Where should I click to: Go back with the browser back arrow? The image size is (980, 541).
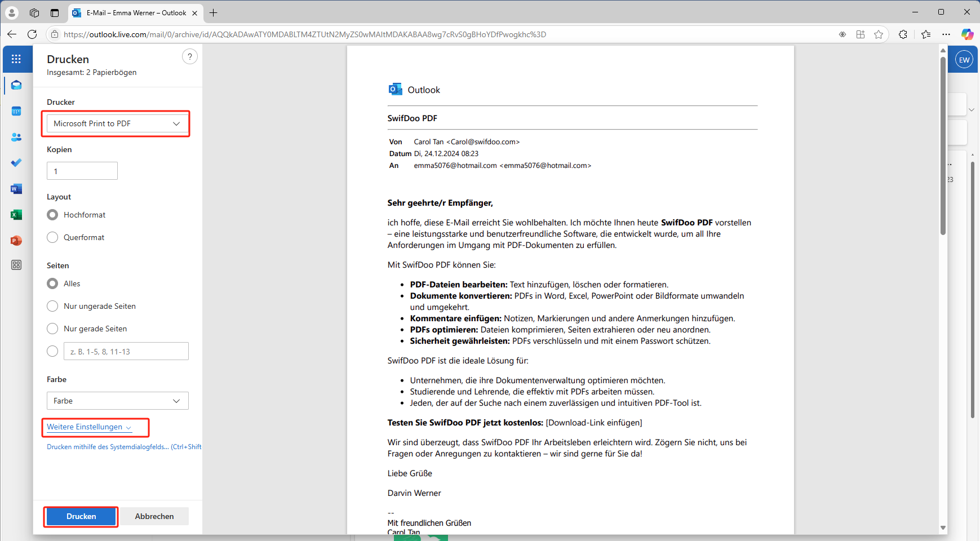(x=12, y=34)
